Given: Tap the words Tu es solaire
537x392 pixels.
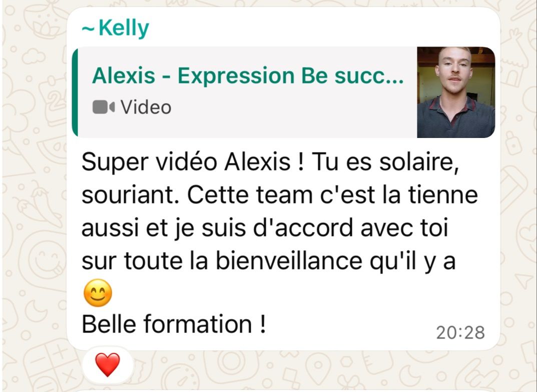Looking at the screenshot, I should [385, 162].
